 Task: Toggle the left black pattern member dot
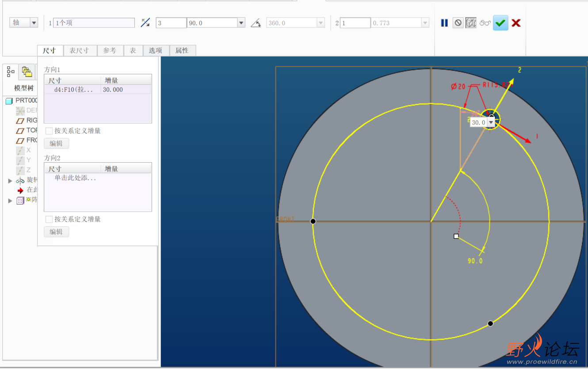[x=313, y=221]
